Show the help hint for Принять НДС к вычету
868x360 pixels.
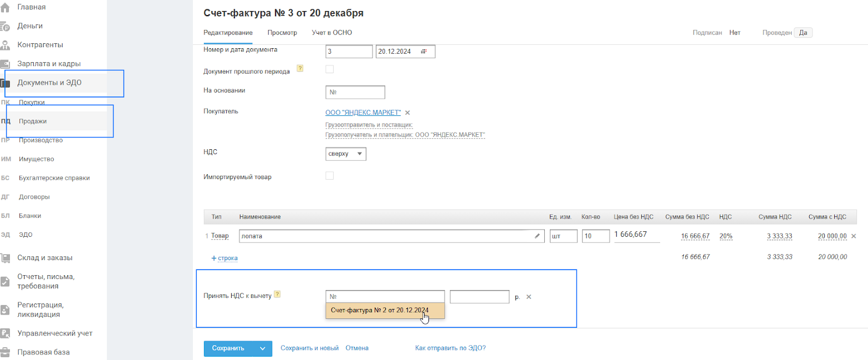tap(277, 294)
